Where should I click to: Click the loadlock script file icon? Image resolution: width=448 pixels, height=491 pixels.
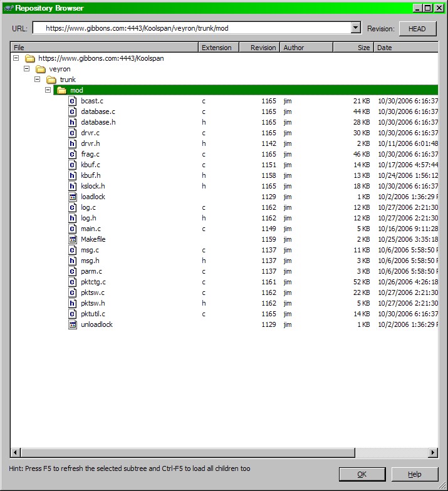(73, 197)
